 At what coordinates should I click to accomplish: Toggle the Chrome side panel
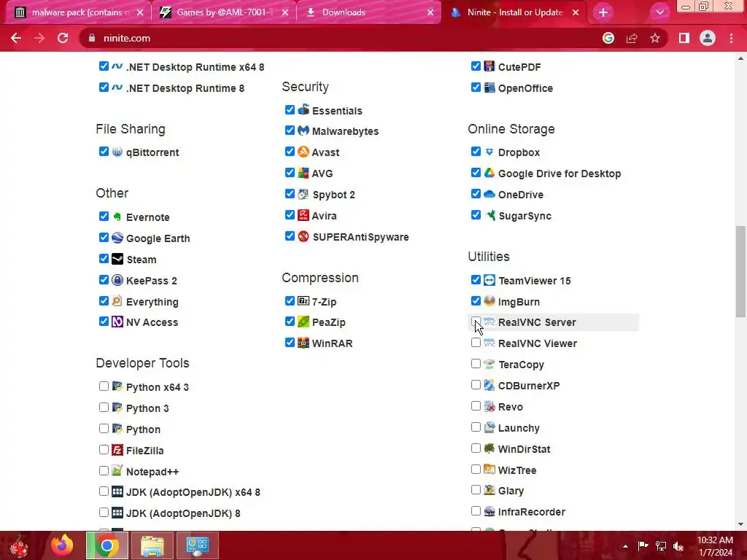(x=684, y=38)
